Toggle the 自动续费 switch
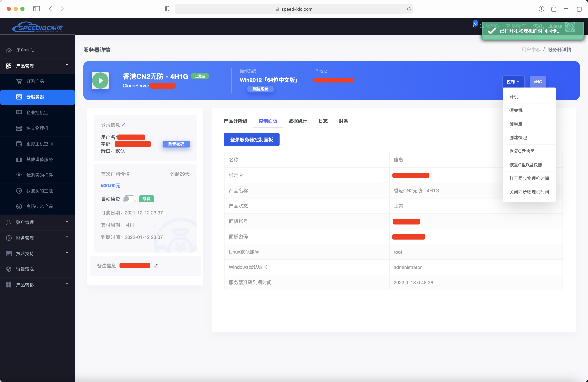Screen dimensions: 588x382 [130, 199]
